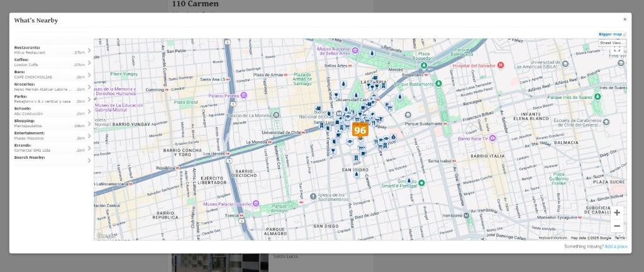This screenshot has height=272, width=644.
Task: Expand the Restaurants category
Action: (89, 50)
